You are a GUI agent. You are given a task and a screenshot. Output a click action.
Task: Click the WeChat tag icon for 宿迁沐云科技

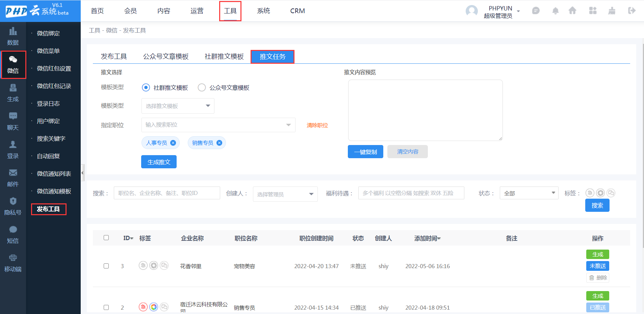coord(164,307)
